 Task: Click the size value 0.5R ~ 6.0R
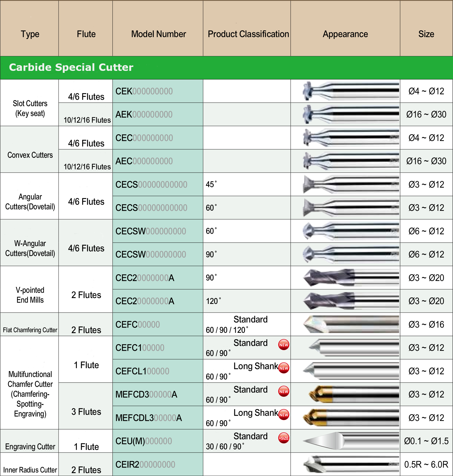426,464
